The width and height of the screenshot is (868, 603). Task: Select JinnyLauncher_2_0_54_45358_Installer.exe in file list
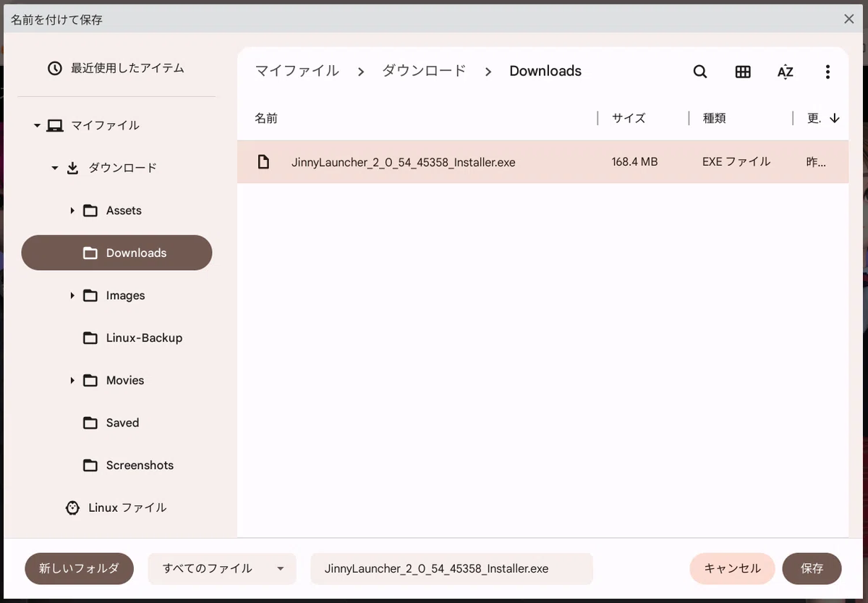point(542,162)
